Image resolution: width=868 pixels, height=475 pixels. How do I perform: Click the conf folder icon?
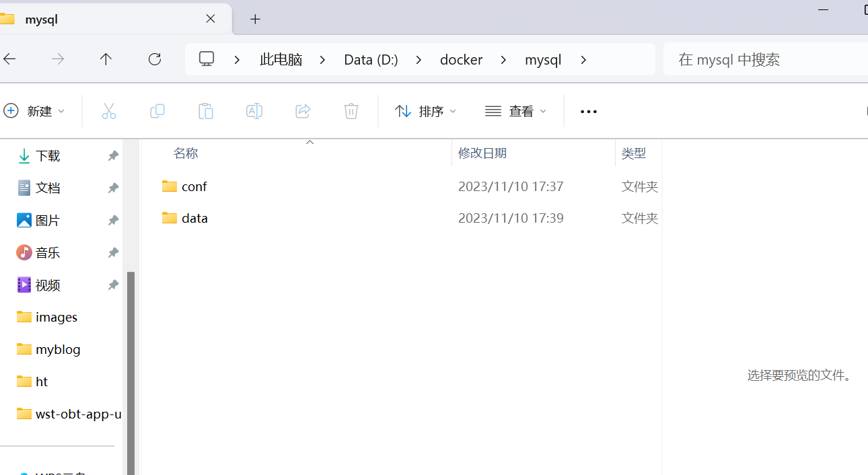pos(170,186)
